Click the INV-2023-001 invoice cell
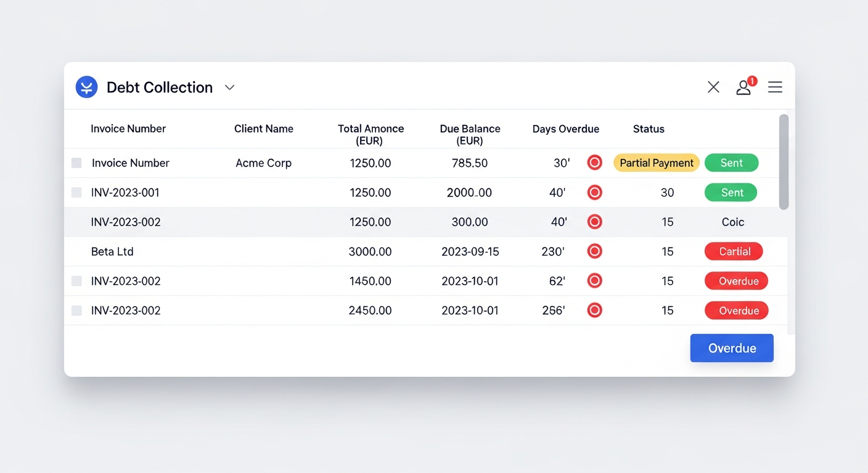 click(125, 192)
